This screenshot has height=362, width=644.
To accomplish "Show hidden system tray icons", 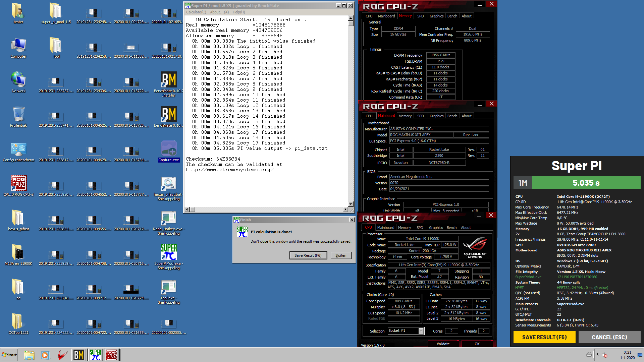I will coord(597,355).
